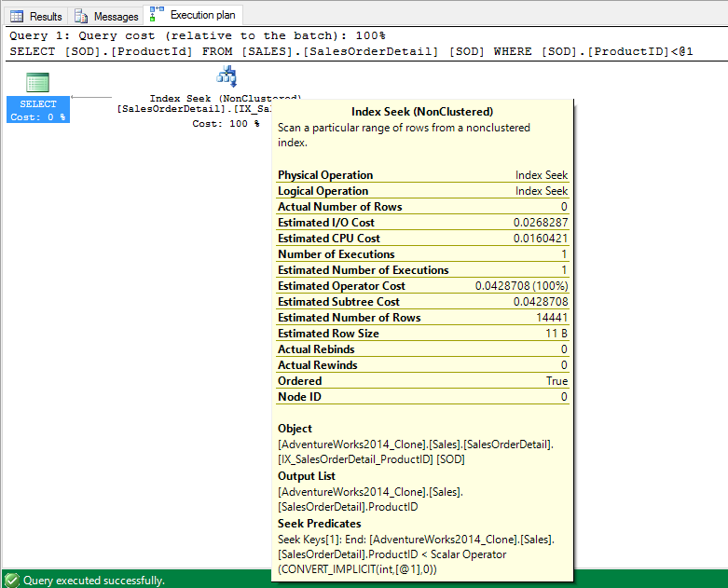Click the Ordered True row
Viewport: 728px width, 588px height.
422,380
